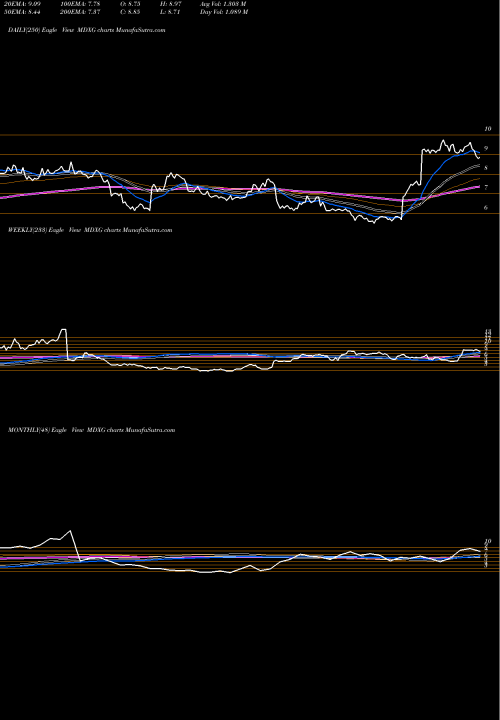Click the 100EMA value label
This screenshot has height=720, width=500.
(78, 4)
